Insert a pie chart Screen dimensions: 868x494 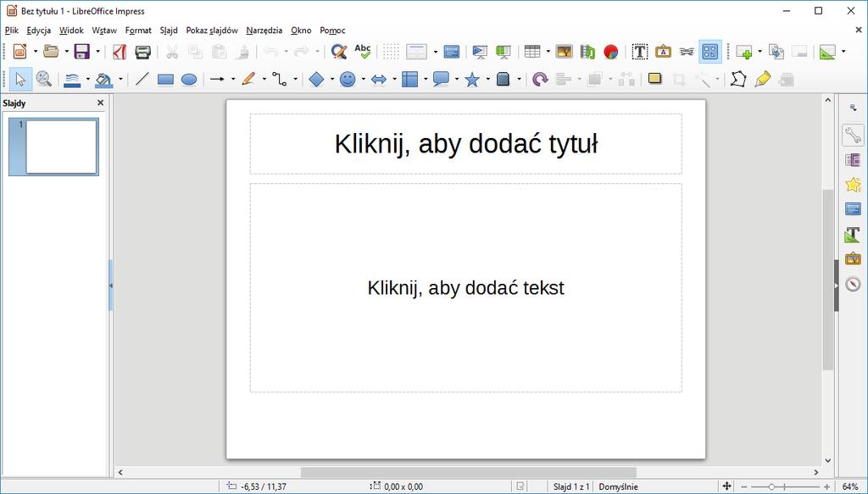tap(610, 52)
